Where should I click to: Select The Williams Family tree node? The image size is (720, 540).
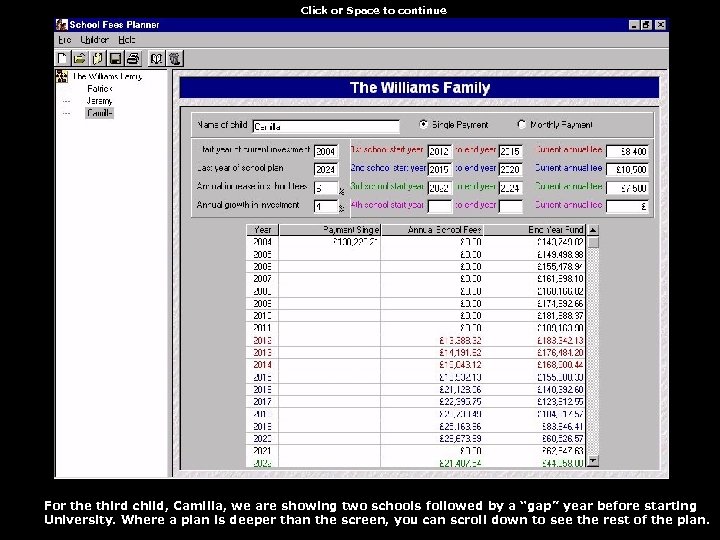pos(107,76)
